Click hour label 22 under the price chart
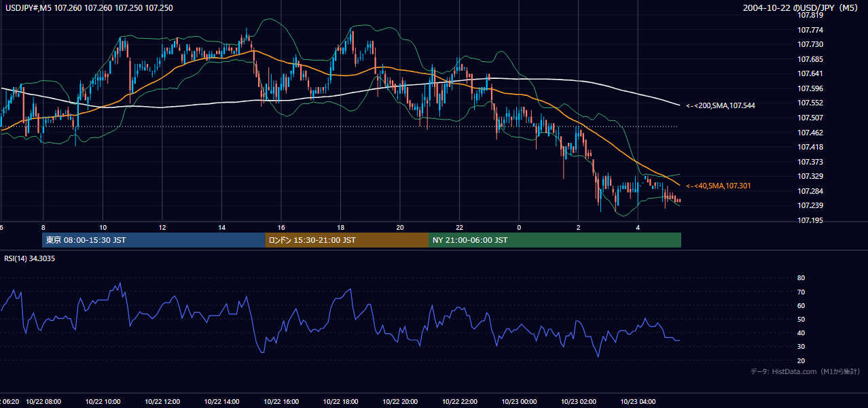Viewport: 868px width, 408px height. (460, 227)
